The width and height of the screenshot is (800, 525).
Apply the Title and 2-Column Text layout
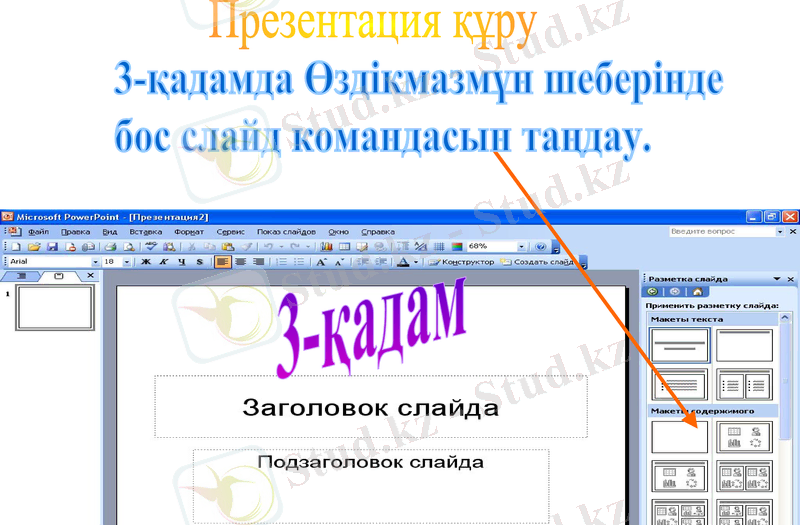tap(744, 385)
